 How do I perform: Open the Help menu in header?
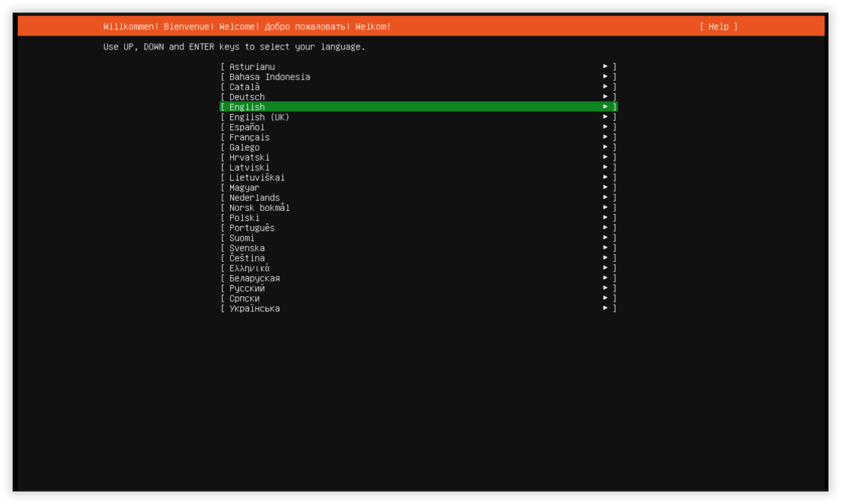718,27
